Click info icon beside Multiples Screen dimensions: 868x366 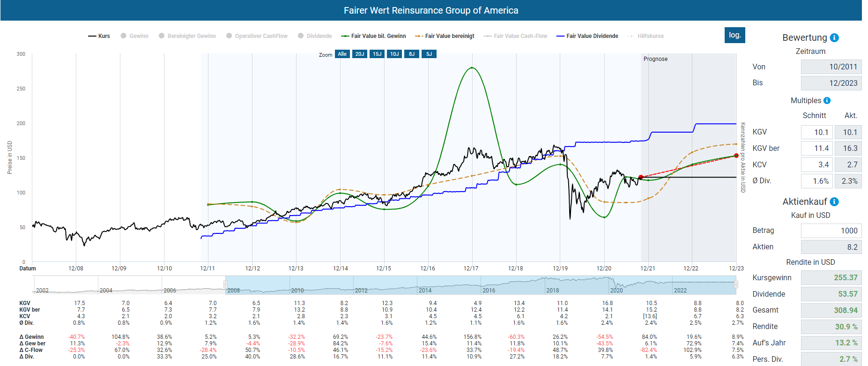(x=827, y=101)
